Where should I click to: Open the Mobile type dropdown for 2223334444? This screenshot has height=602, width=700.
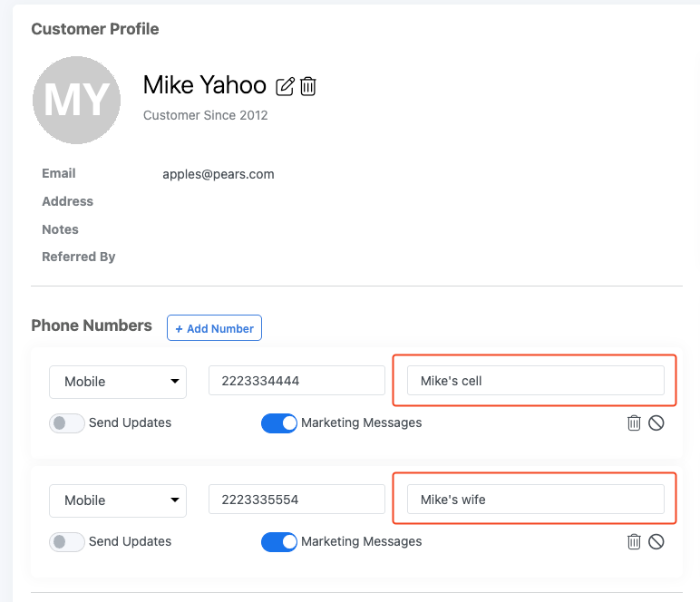coord(118,382)
